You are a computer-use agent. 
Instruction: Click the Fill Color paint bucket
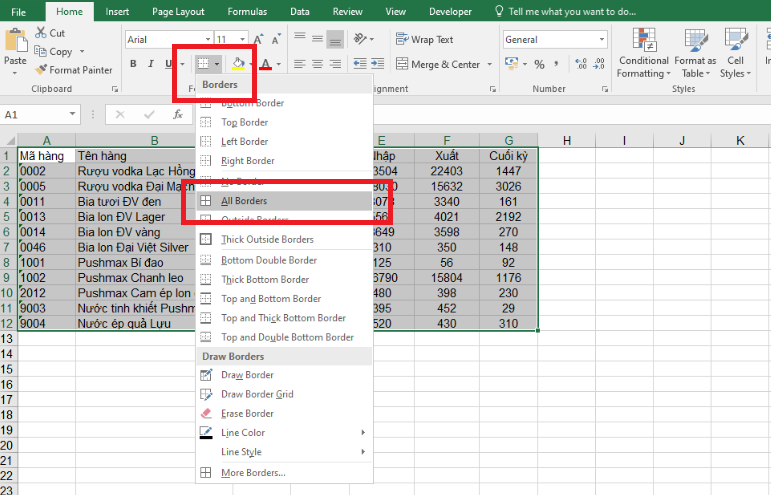[x=238, y=64]
